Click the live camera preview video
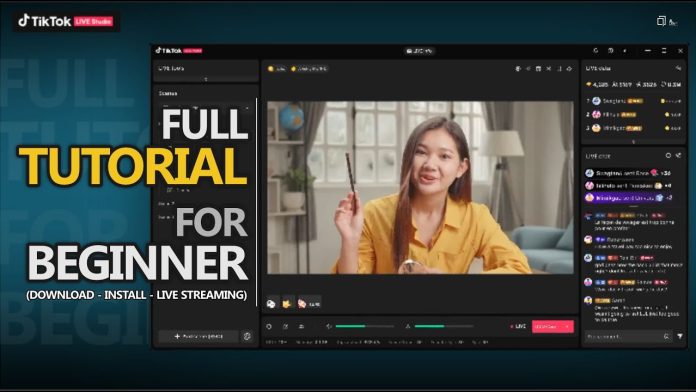The image size is (696, 392). pos(420,187)
